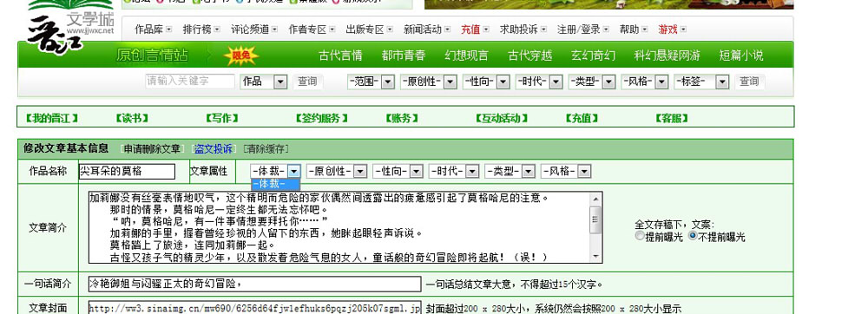Screen dimensions: 868x314
Task: Click the 晋江文学城 logo
Action: pyautogui.click(x=69, y=28)
